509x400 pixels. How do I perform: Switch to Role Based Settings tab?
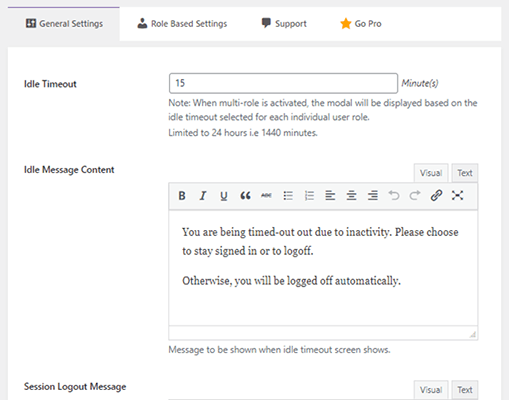tap(182, 24)
